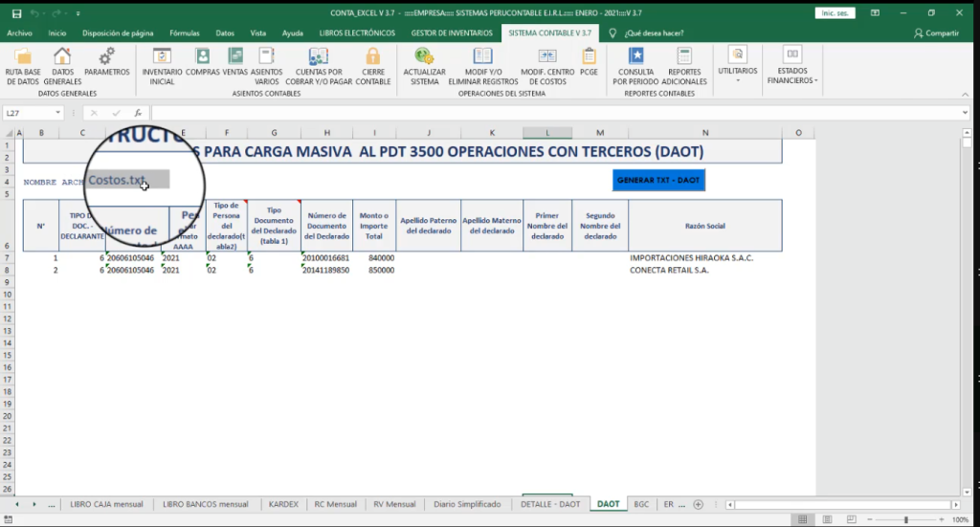Select cell IMPORTACIONES HIRAOKA S.A.C.

704,258
